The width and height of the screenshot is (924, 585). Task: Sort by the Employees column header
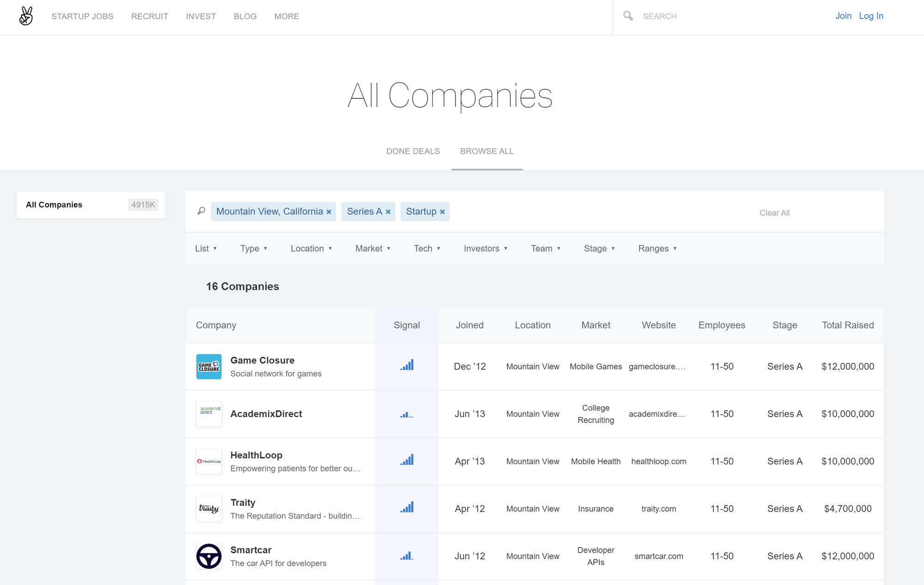tap(722, 325)
